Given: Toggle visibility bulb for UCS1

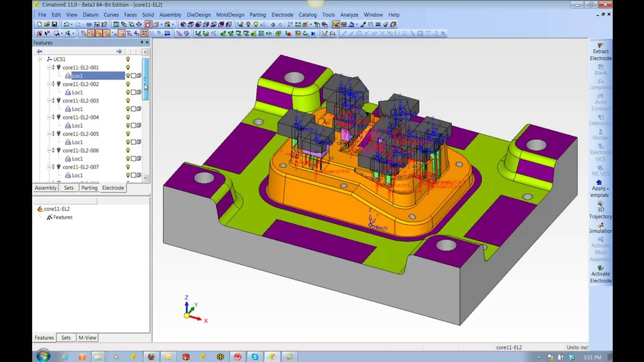Looking at the screenshot, I should (x=128, y=59).
